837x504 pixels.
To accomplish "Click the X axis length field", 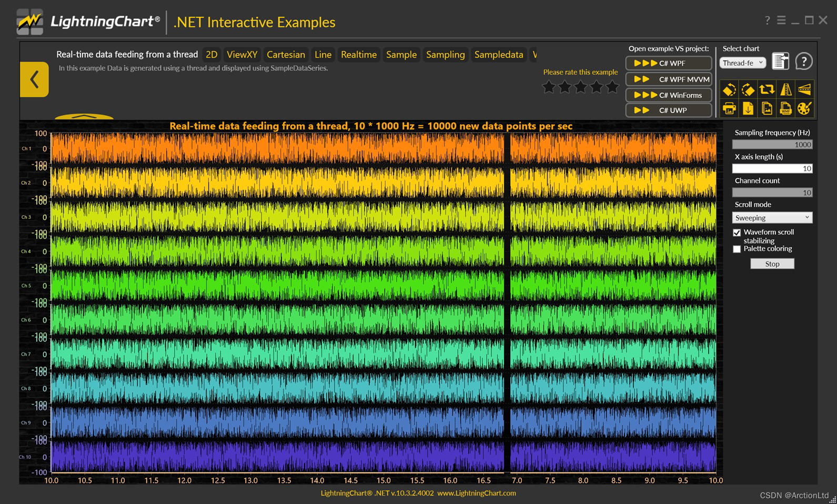I will pos(772,168).
